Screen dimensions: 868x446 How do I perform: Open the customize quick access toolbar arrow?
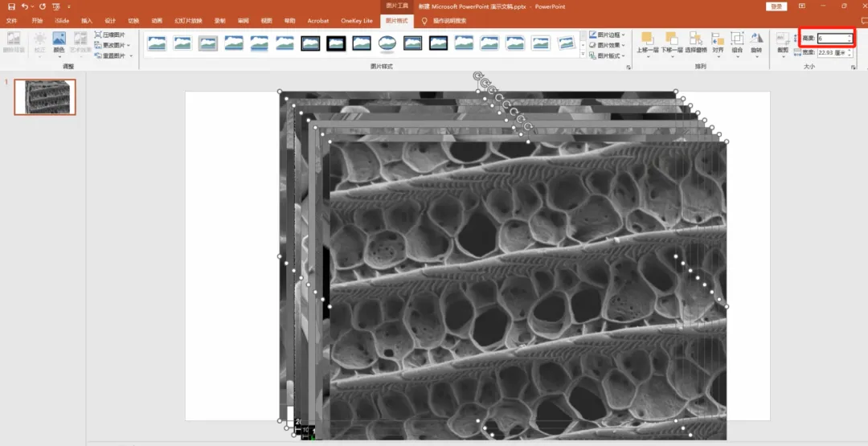[68, 6]
